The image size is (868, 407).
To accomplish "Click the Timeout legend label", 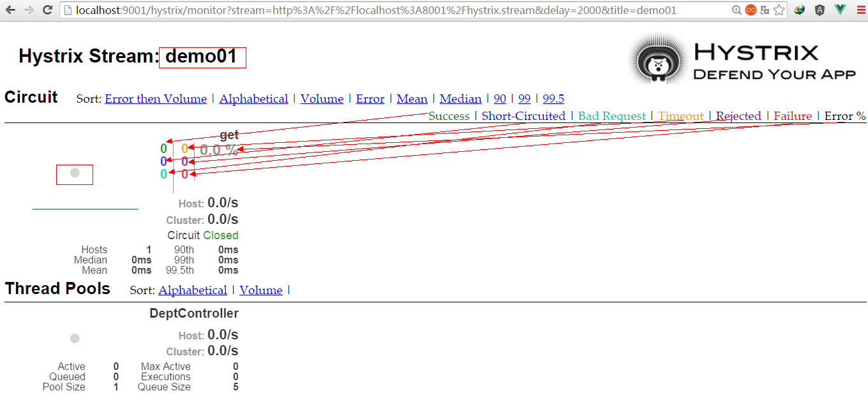I will [681, 116].
